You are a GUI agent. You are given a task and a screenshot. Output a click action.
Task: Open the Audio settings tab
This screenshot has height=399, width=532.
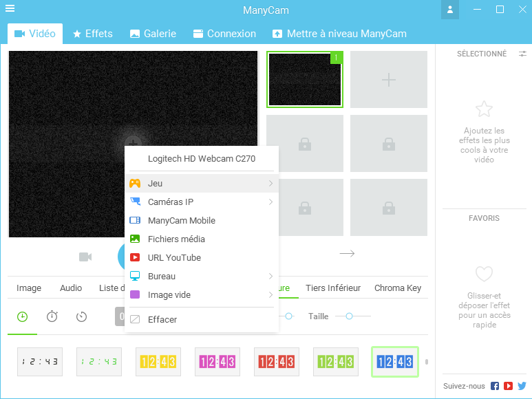(71, 288)
